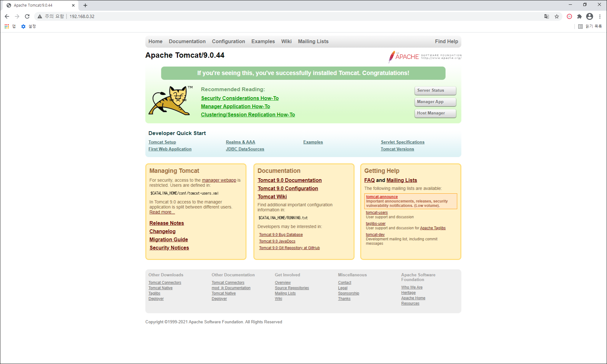607x364 pixels.
Task: Open Configuration in the navigation bar
Action: coord(228,41)
